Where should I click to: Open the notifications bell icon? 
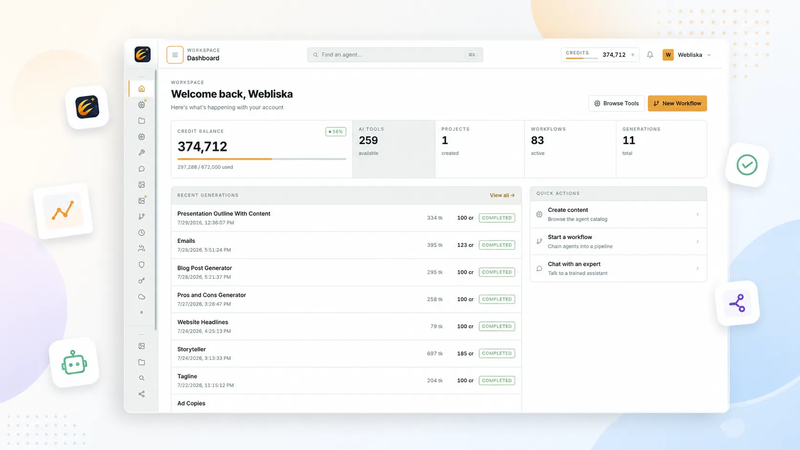(x=649, y=55)
